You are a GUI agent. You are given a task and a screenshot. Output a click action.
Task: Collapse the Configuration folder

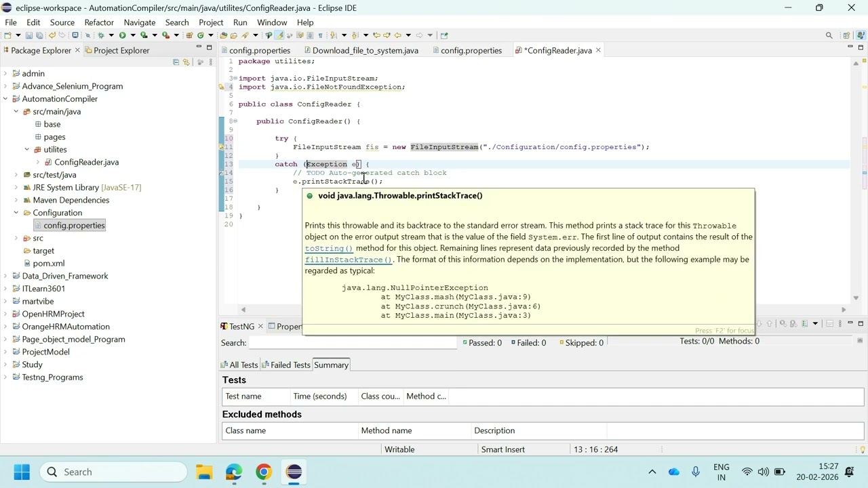(x=16, y=213)
